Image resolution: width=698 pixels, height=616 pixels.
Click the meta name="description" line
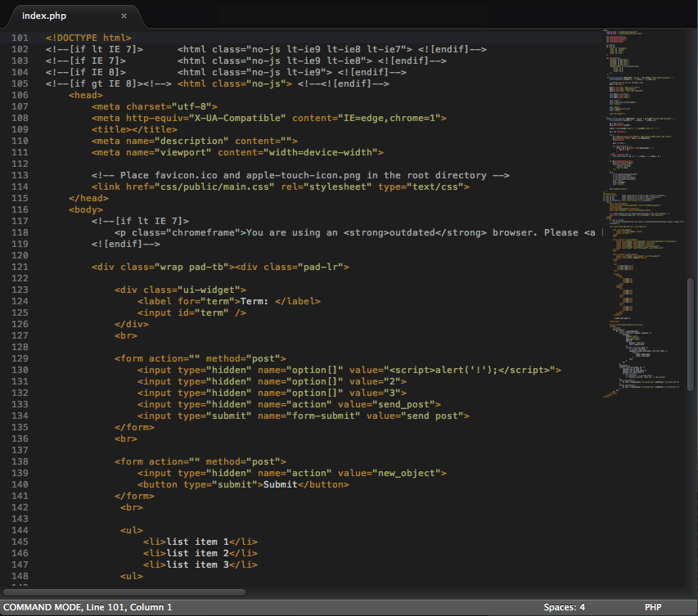coord(195,141)
